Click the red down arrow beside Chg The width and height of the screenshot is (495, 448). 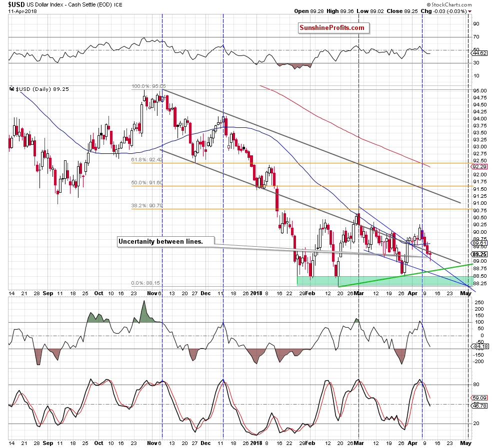tap(470, 11)
